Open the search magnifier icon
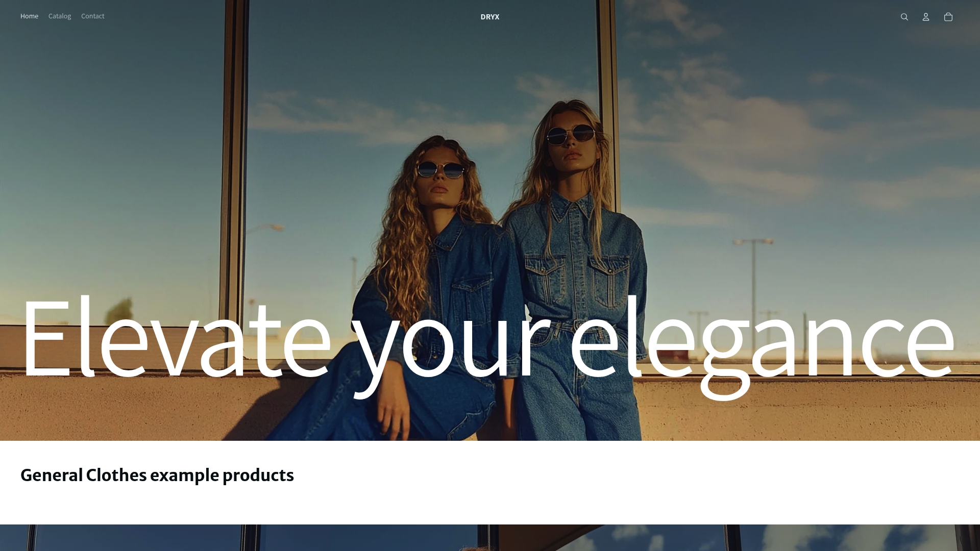The image size is (980, 551). 904,17
